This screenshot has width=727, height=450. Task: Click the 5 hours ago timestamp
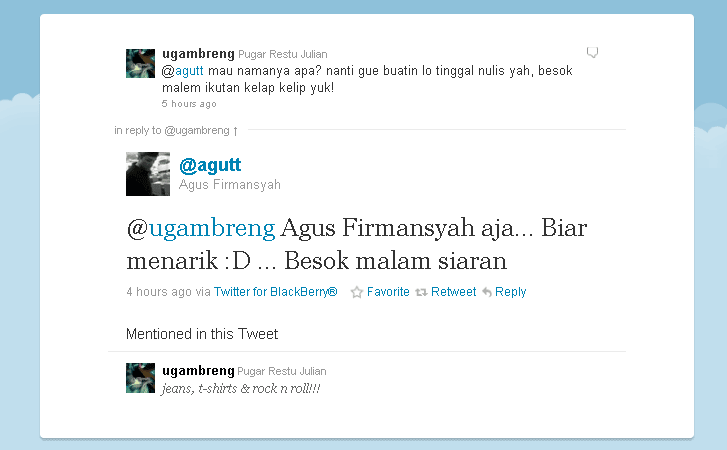pyautogui.click(x=189, y=104)
